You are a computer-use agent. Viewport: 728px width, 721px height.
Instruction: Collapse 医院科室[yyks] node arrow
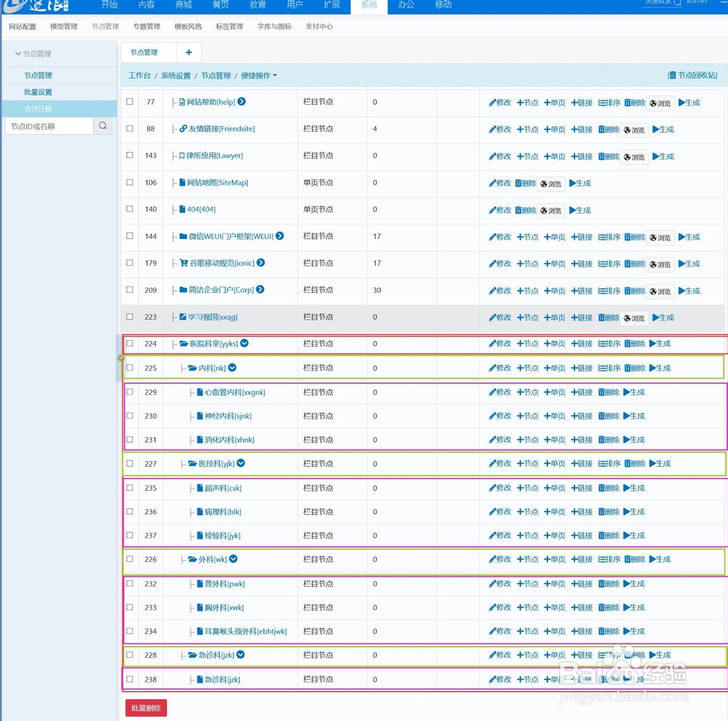coord(244,343)
